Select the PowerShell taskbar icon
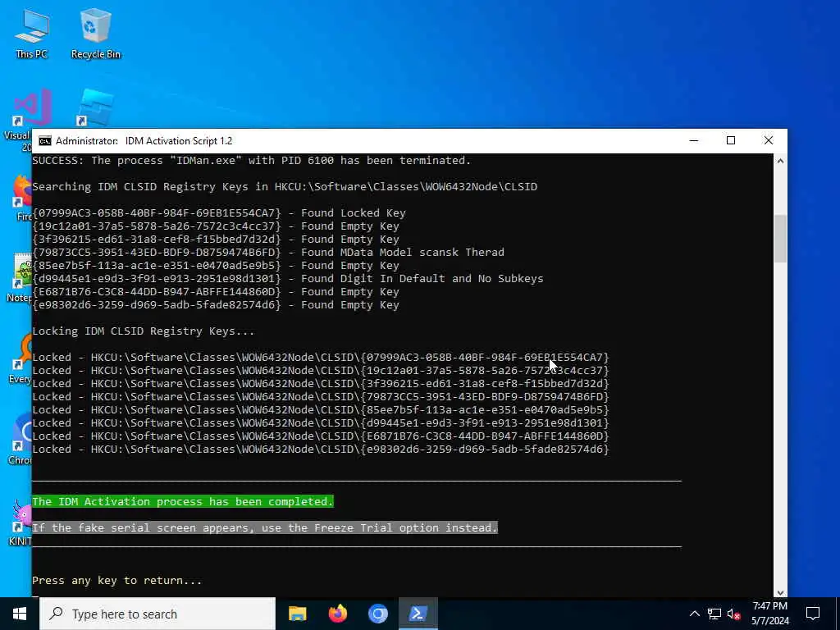Viewport: 840px width, 630px height. tap(418, 614)
